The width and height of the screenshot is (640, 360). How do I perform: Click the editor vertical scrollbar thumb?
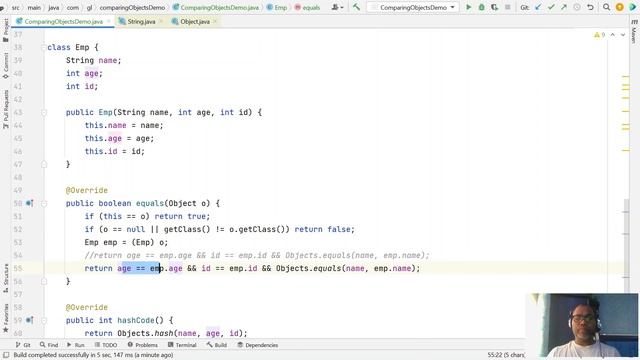click(626, 245)
